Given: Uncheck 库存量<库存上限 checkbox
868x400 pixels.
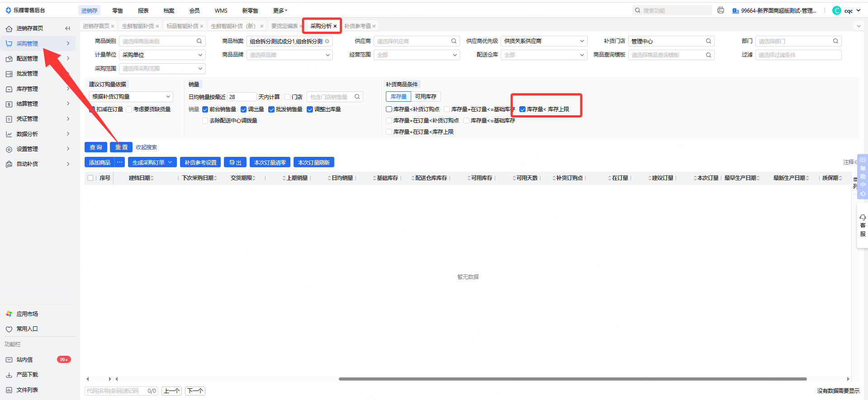Looking at the screenshot, I should click(x=522, y=109).
